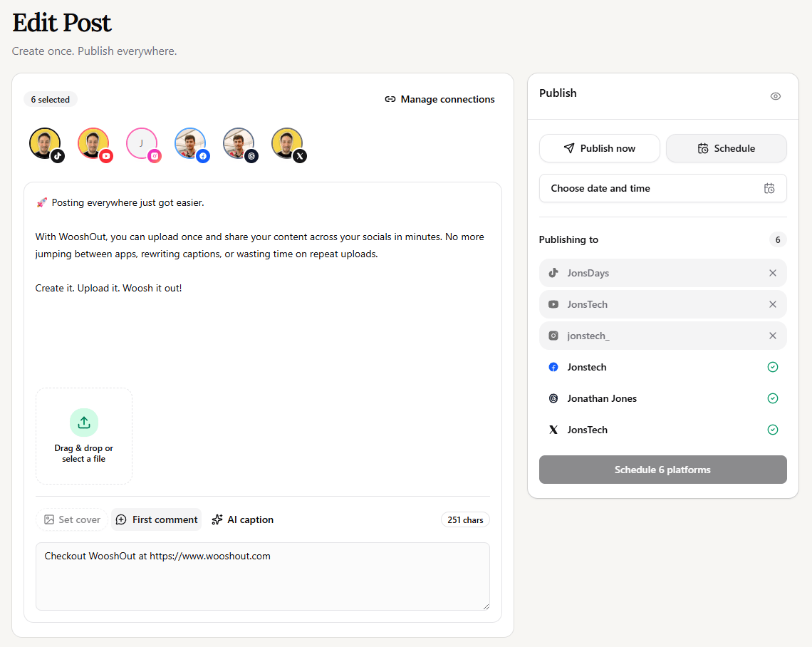Click the comment field resize handle
Viewport: 812px width, 647px height.
[486, 606]
